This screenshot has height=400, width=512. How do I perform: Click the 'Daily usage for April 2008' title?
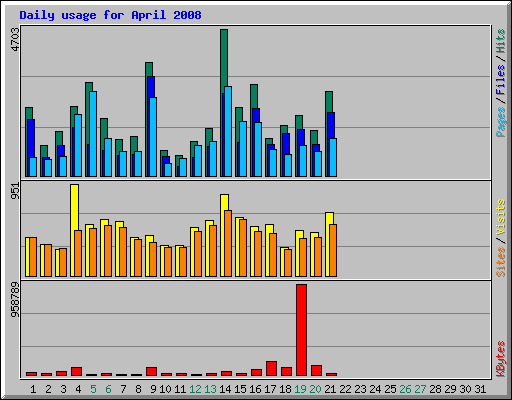[110, 15]
